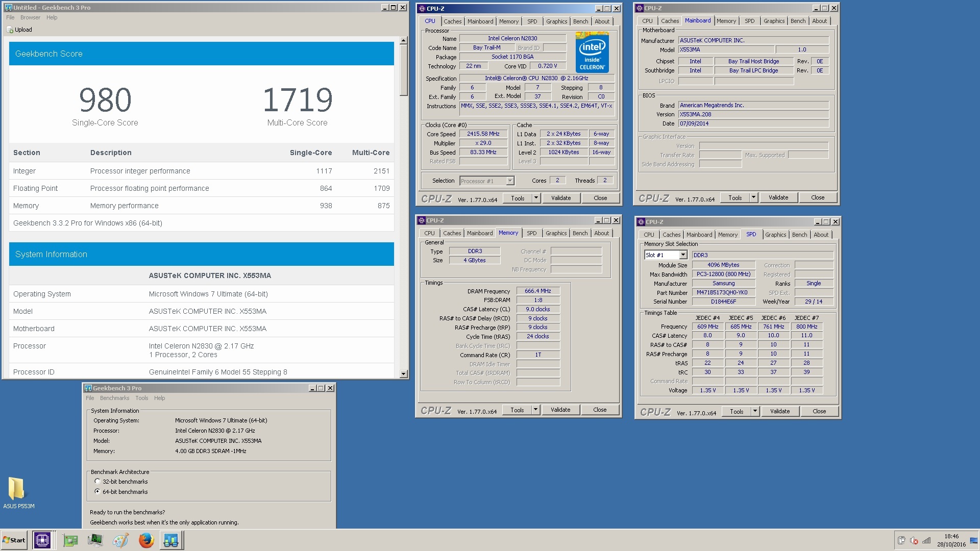Click the Untitled Geekbench window title icon
The image size is (980, 551).
[8, 8]
